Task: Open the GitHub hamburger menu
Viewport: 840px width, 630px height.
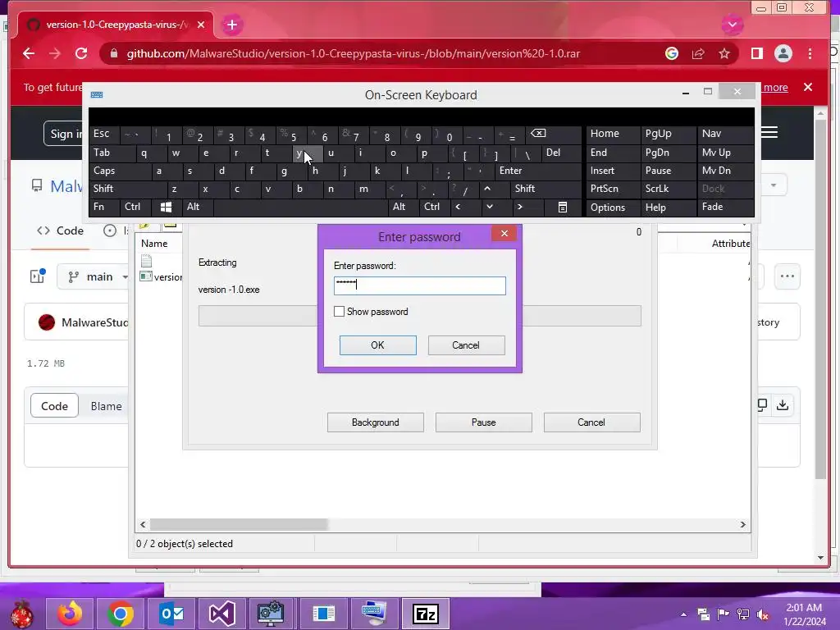Action: tap(769, 132)
